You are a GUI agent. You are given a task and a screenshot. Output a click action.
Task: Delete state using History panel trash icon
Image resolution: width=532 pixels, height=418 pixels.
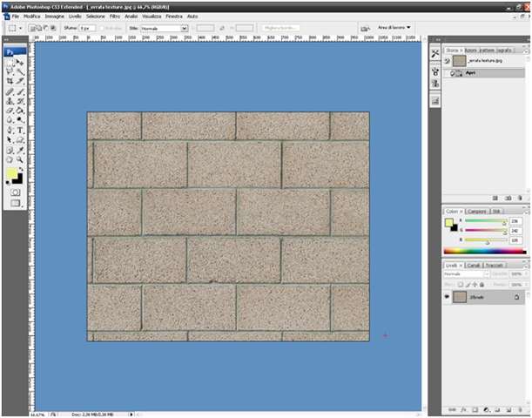click(520, 198)
